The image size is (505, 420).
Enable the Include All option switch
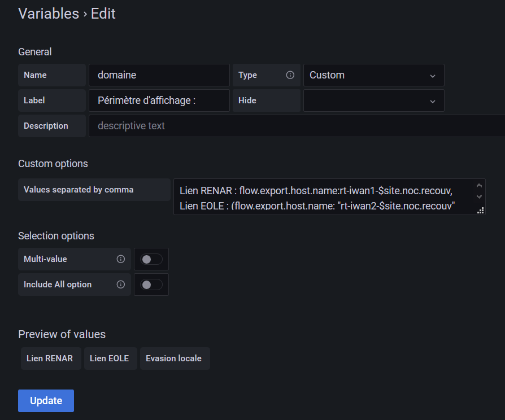tap(151, 285)
